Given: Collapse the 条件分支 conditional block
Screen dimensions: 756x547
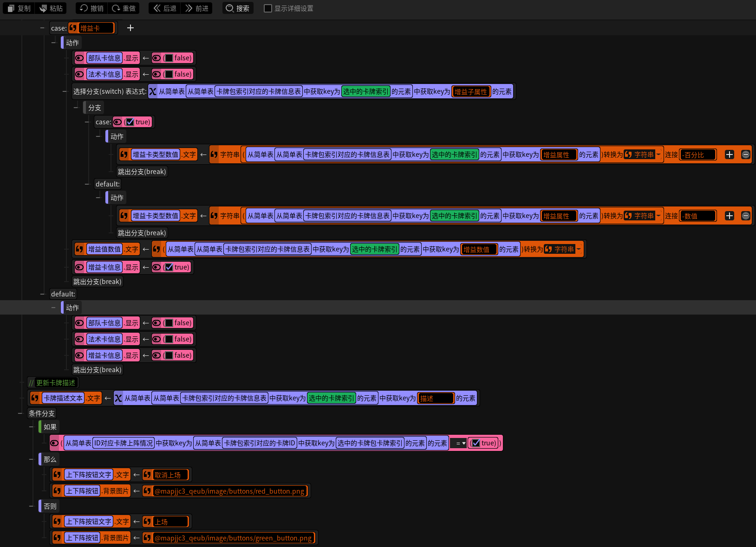Looking at the screenshot, I should click(20, 413).
